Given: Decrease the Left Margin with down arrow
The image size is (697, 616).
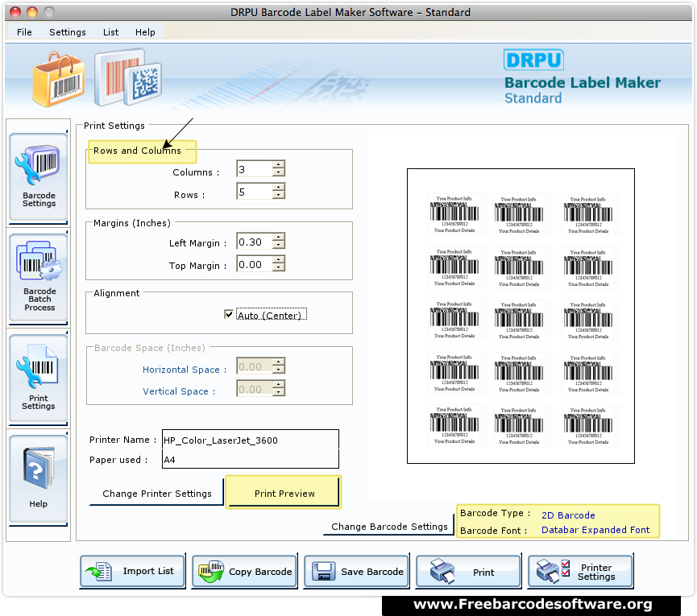Looking at the screenshot, I should (x=279, y=245).
